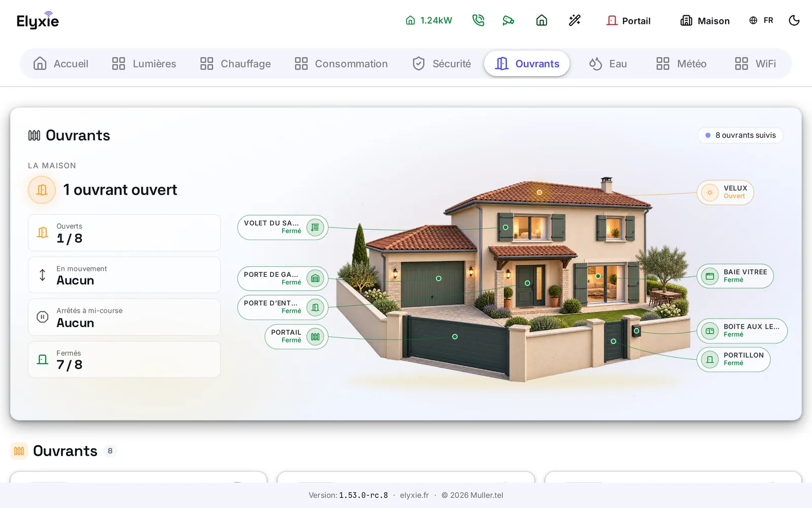Switch to the Lumières tab

click(x=144, y=63)
